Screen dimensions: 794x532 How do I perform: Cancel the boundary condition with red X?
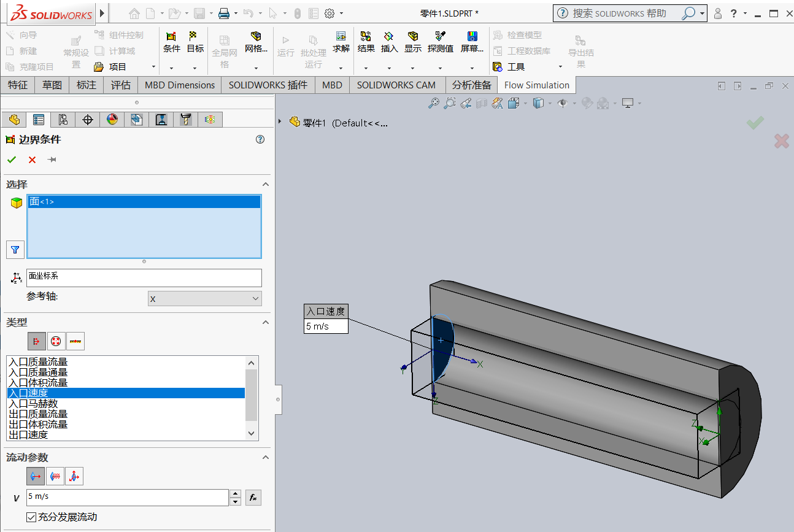[x=31, y=159]
